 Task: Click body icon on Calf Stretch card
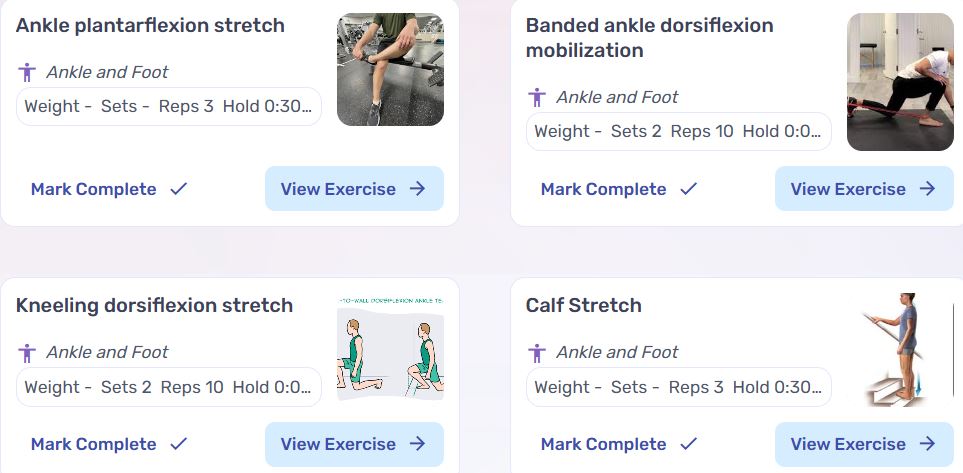[537, 352]
